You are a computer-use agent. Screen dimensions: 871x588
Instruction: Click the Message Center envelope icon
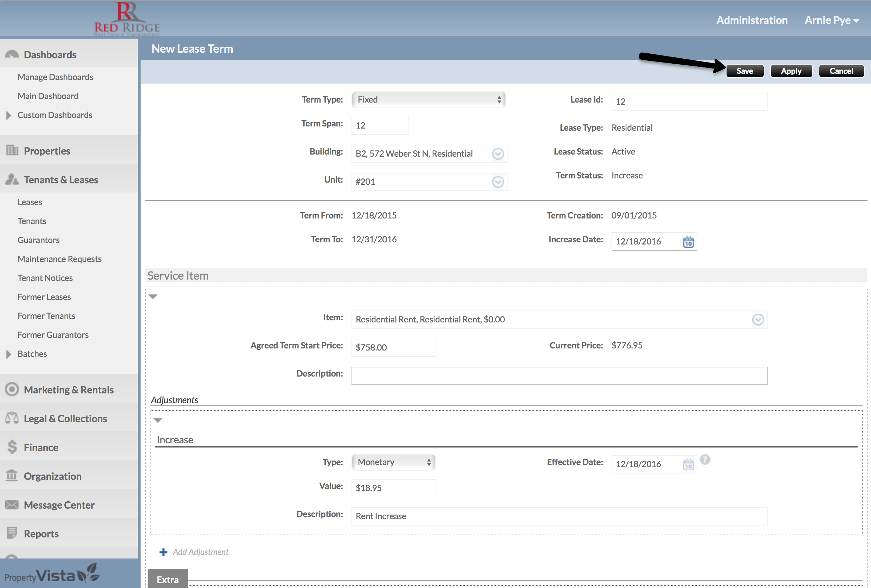tap(12, 505)
